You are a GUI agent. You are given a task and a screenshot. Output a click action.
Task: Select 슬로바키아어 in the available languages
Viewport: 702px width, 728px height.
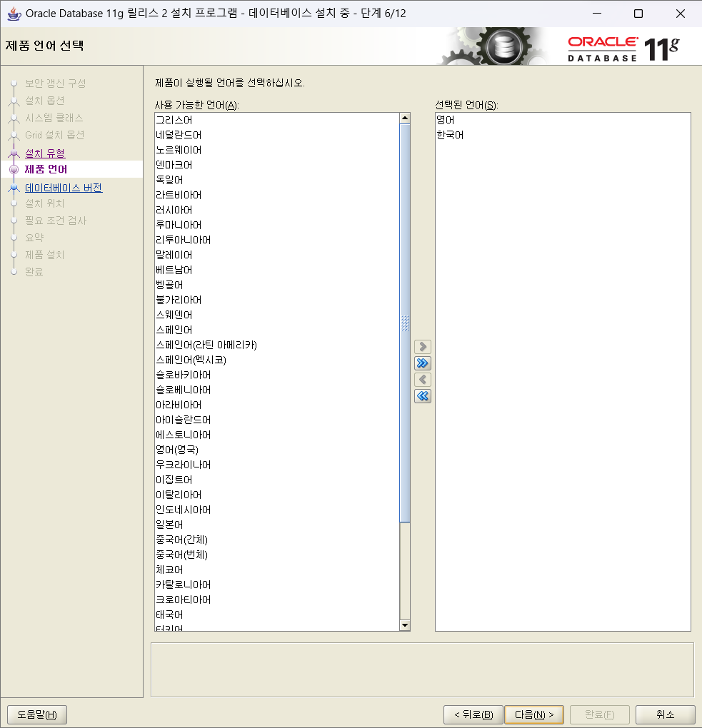point(277,375)
